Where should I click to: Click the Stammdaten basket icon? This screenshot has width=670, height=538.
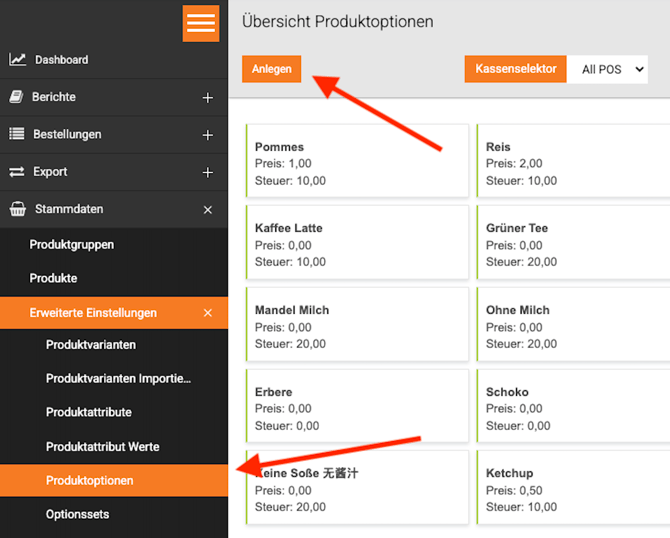coord(18,209)
